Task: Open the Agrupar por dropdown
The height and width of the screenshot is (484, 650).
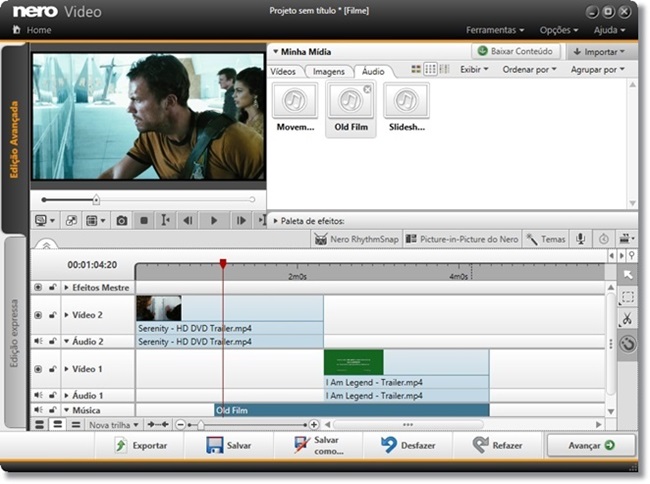Action: (x=597, y=70)
